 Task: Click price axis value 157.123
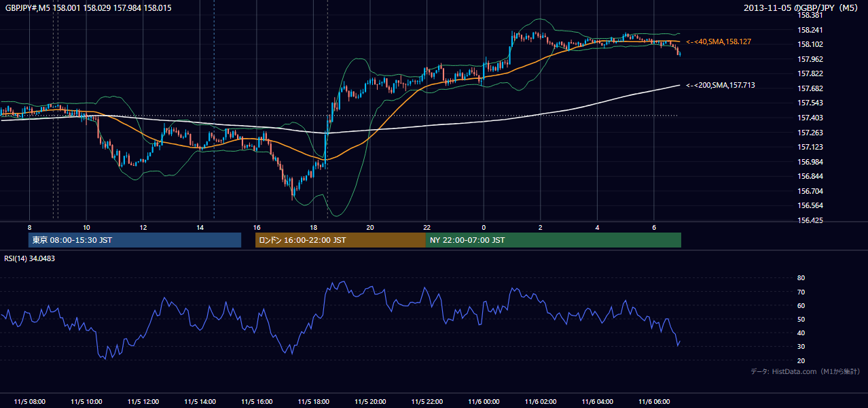pyautogui.click(x=810, y=147)
